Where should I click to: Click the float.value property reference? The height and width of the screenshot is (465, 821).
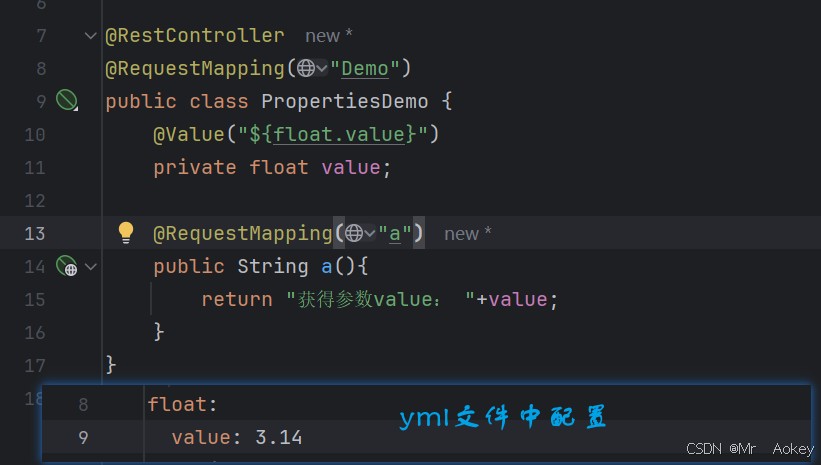click(339, 135)
